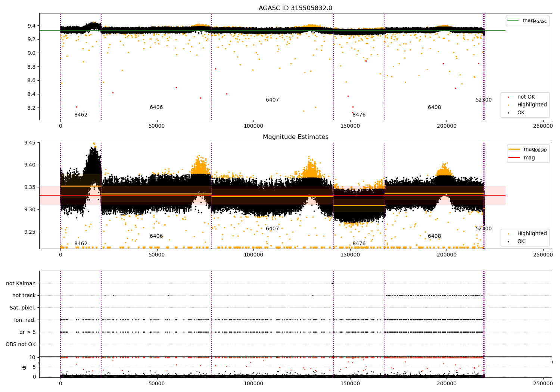Click obsid label 52300 in top panel
The width and height of the screenshot is (560, 392).
tap(483, 100)
